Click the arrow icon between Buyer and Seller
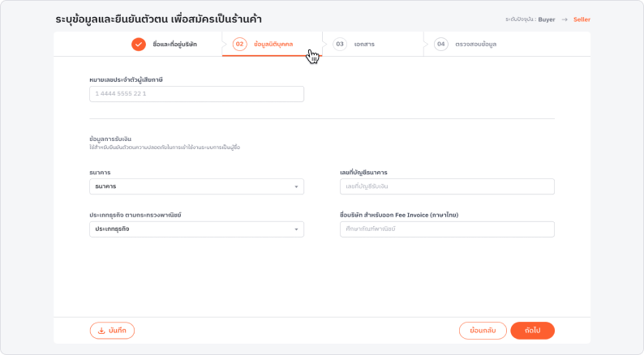This screenshot has height=355, width=644. point(565,19)
